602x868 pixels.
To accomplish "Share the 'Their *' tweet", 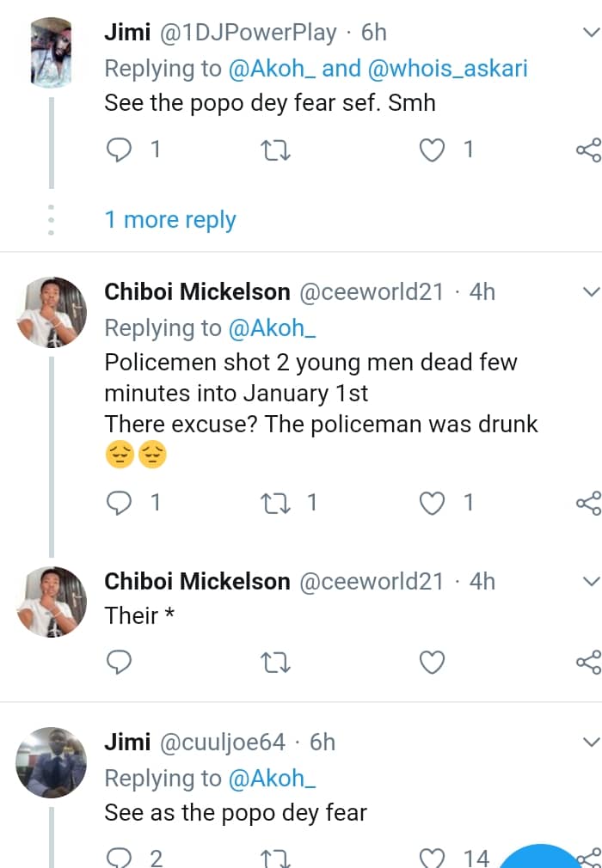I will [588, 663].
